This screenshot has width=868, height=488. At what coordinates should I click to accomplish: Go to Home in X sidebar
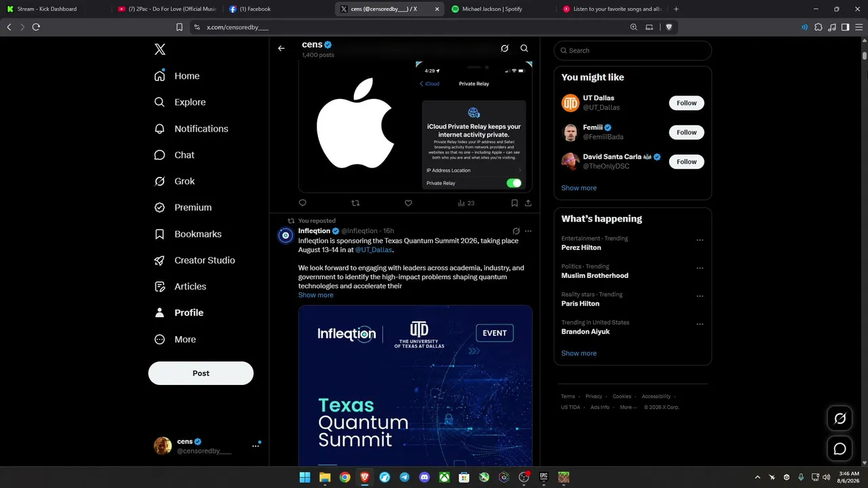point(177,76)
